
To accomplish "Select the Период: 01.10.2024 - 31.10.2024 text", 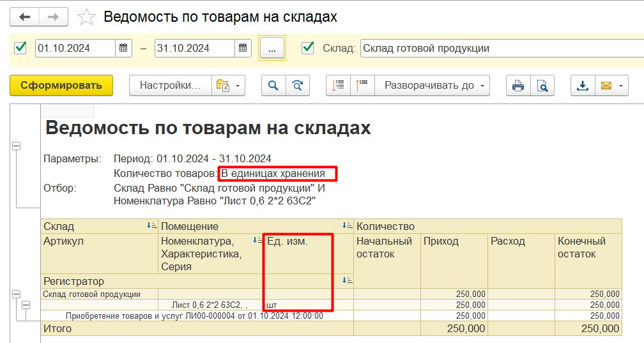I will point(193,158).
